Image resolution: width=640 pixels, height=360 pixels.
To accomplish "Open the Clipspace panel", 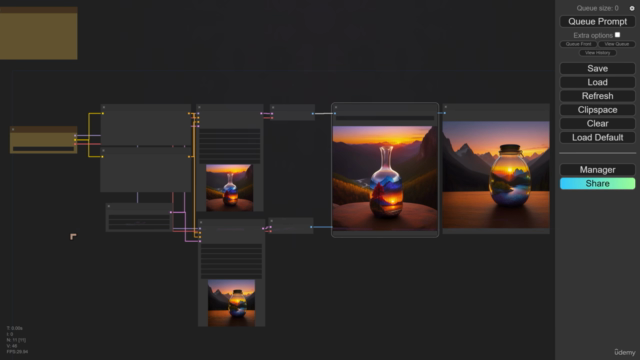I will (x=598, y=110).
